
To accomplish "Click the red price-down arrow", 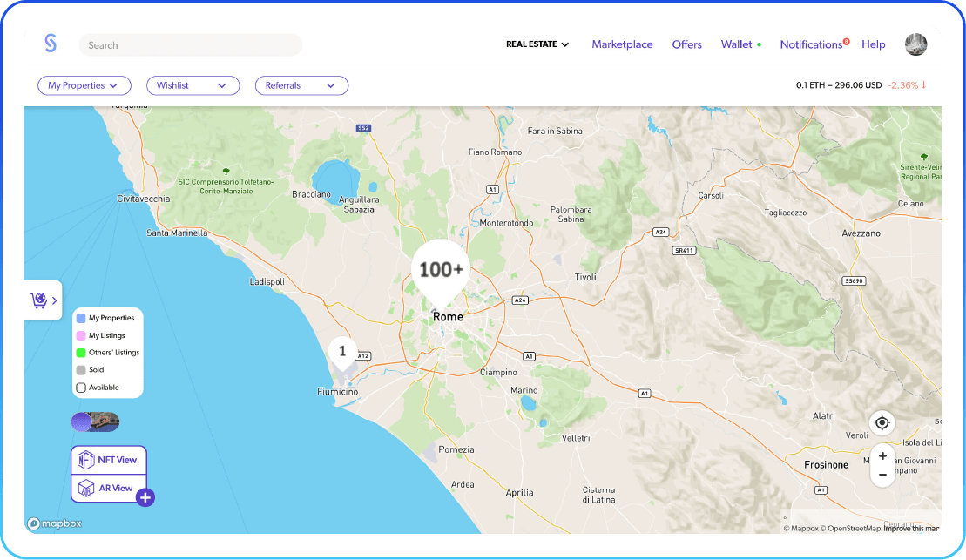I will [x=923, y=85].
